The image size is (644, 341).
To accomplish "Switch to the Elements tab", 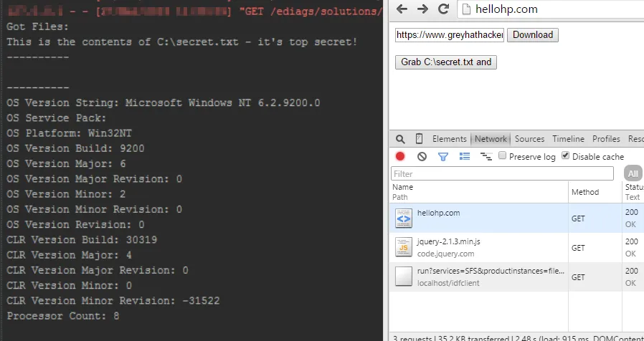I will point(449,139).
